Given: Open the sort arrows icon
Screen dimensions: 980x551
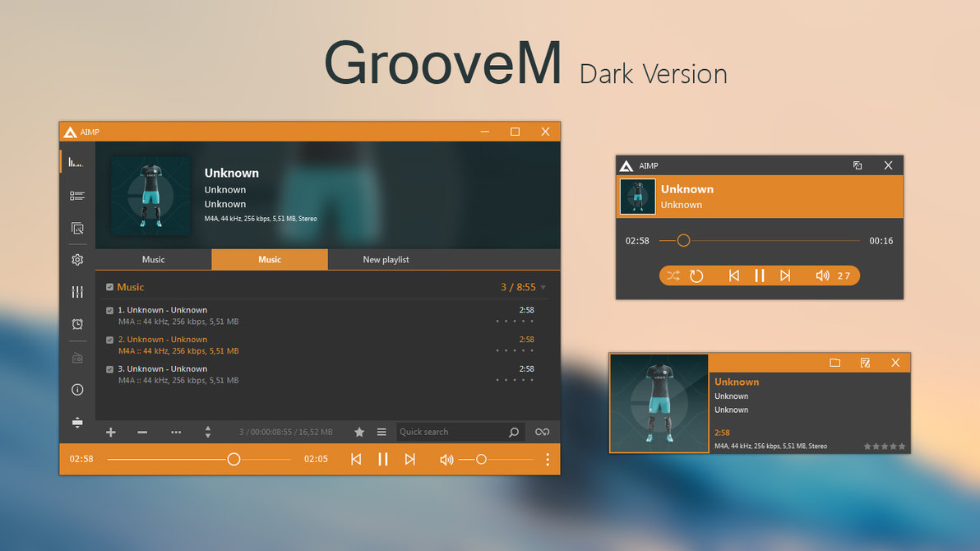Looking at the screenshot, I should click(x=207, y=433).
